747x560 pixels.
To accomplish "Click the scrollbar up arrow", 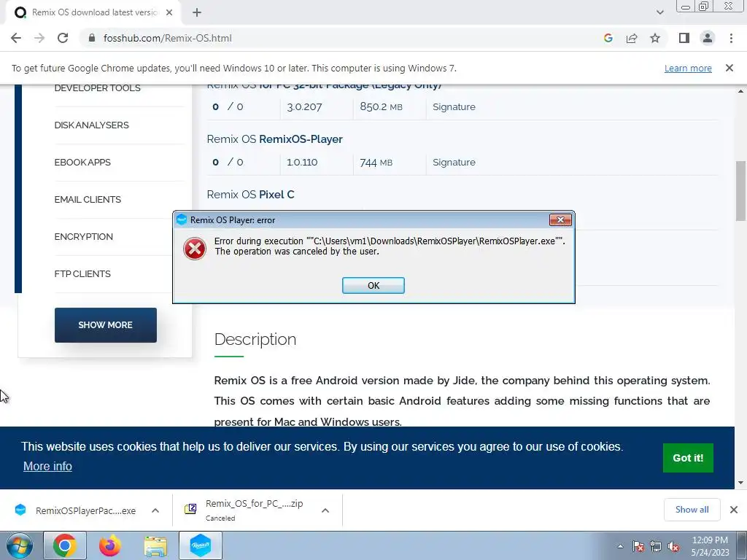I will 740,91.
